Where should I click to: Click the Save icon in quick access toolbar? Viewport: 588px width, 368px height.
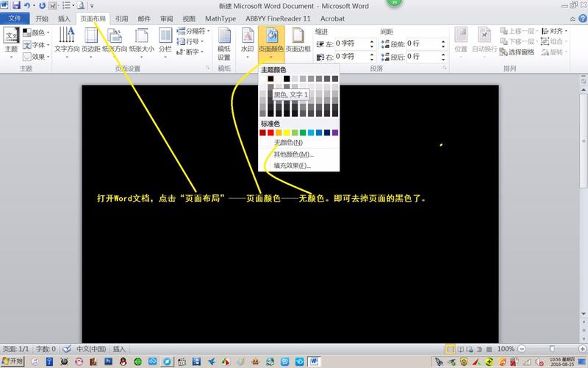[x=15, y=5]
